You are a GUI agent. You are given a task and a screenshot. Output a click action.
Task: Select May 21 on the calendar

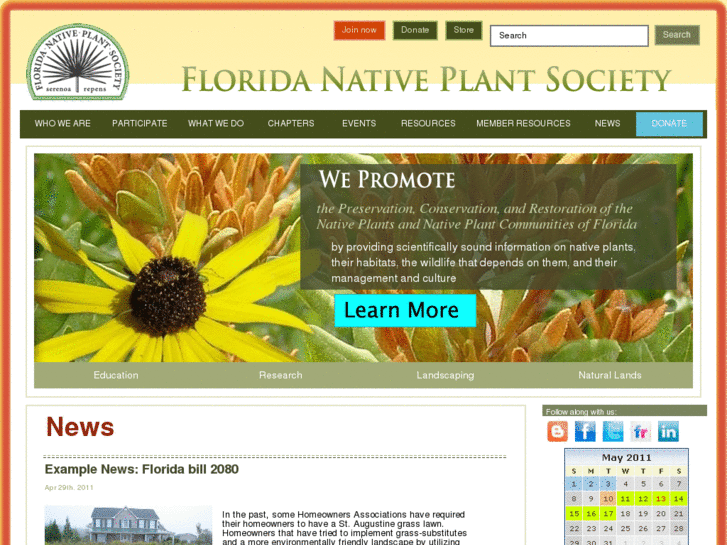(x=679, y=514)
